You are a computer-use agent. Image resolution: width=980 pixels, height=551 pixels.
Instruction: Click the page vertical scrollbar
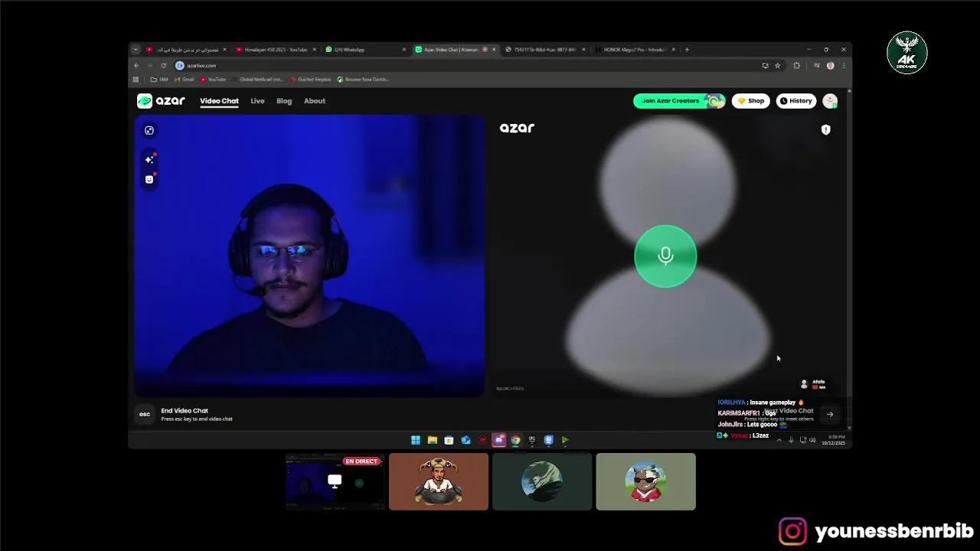click(x=848, y=260)
